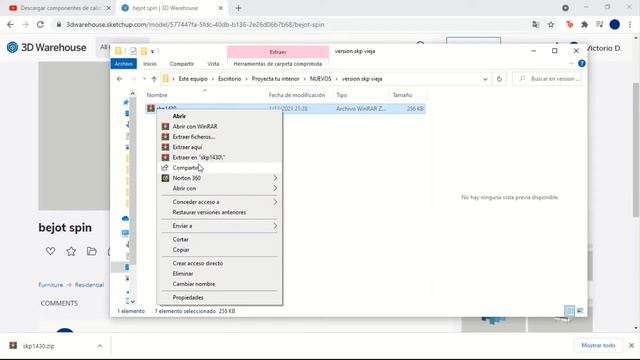Choose Extraer ficheros... in the context menu

point(193,137)
